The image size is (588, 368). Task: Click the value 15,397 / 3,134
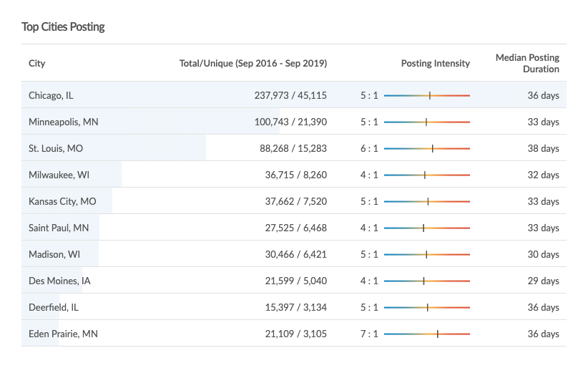tap(296, 307)
